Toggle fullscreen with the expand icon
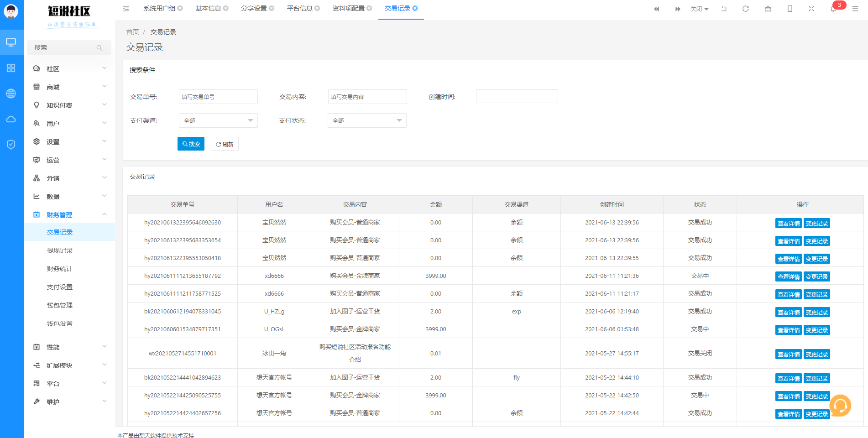Image resolution: width=868 pixels, height=438 pixels. coord(811,9)
